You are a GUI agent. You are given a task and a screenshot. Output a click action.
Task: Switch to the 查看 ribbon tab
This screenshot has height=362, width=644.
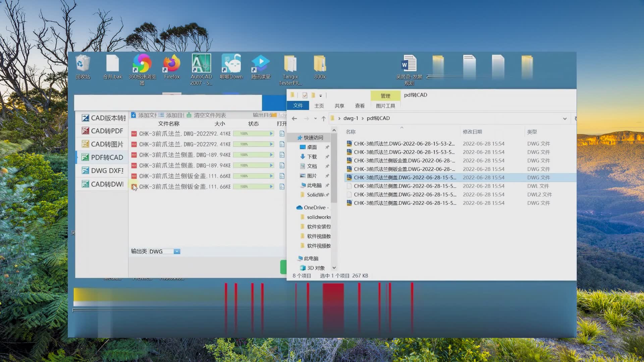(x=360, y=106)
